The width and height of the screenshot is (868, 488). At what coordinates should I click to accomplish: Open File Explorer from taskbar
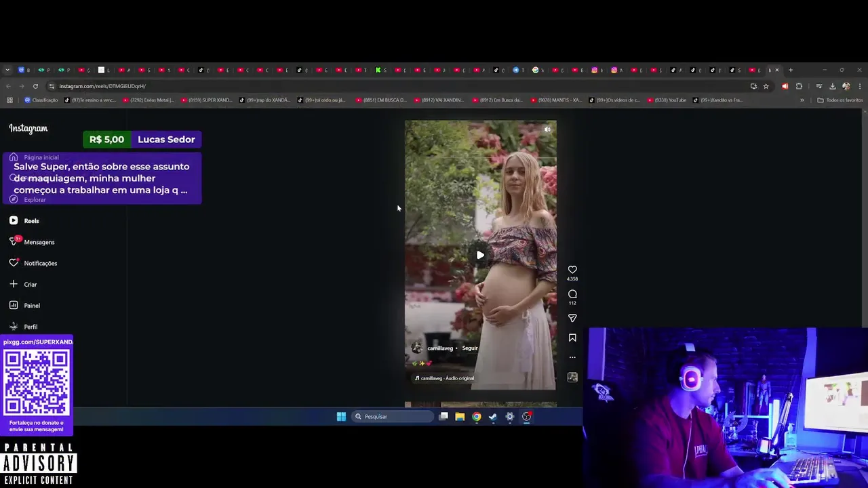[x=460, y=417]
